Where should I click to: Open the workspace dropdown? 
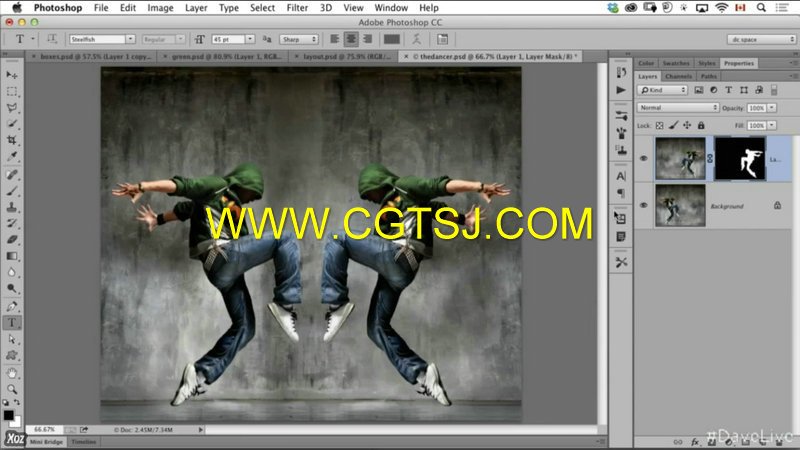pos(761,39)
